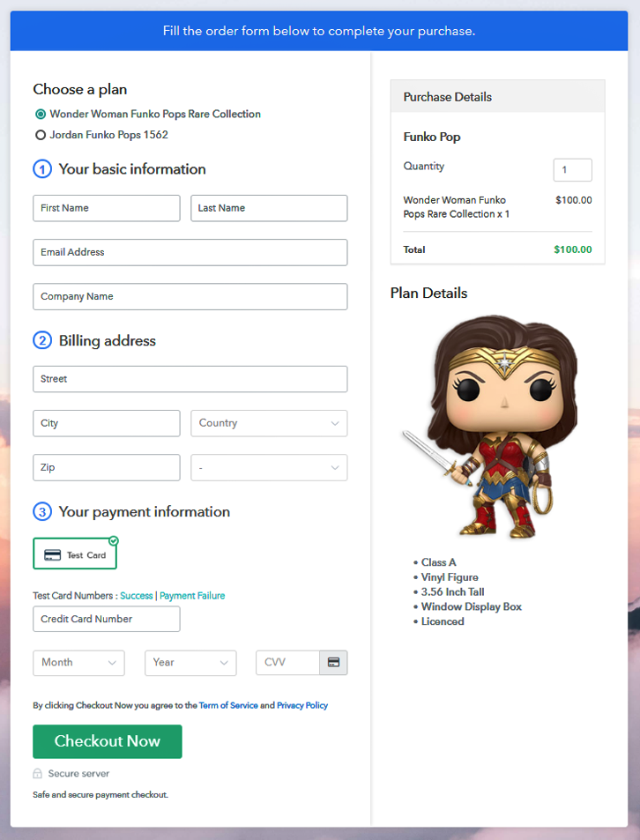Click the 'Vinyl Figure' plan detail
The image size is (640, 840).
click(x=450, y=577)
